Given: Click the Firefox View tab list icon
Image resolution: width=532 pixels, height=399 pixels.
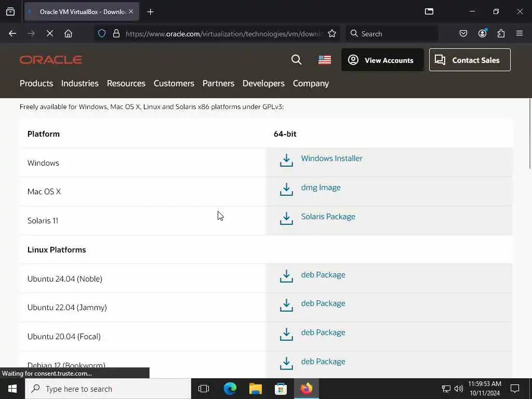Looking at the screenshot, I should click(10, 11).
